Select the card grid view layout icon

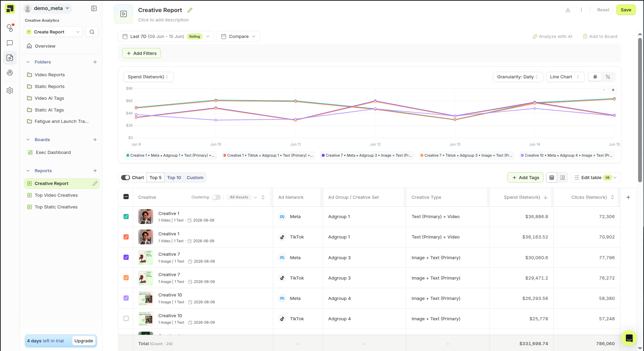click(x=562, y=177)
